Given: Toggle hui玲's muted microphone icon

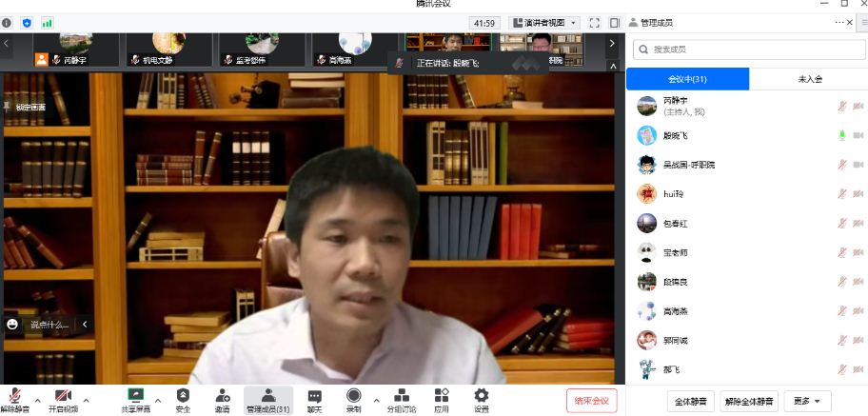Looking at the screenshot, I should 841,194.
